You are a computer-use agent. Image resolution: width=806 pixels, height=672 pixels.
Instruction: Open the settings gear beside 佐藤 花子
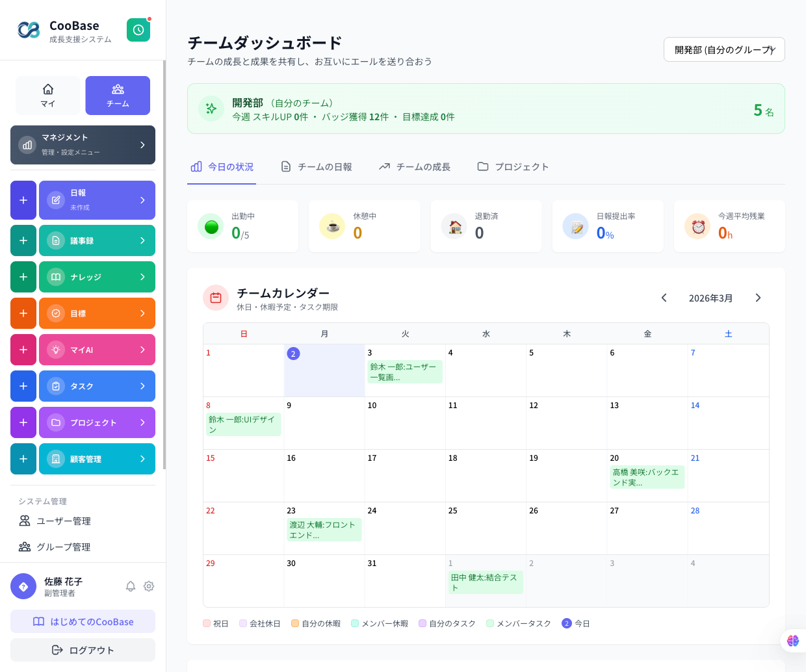[x=149, y=586]
